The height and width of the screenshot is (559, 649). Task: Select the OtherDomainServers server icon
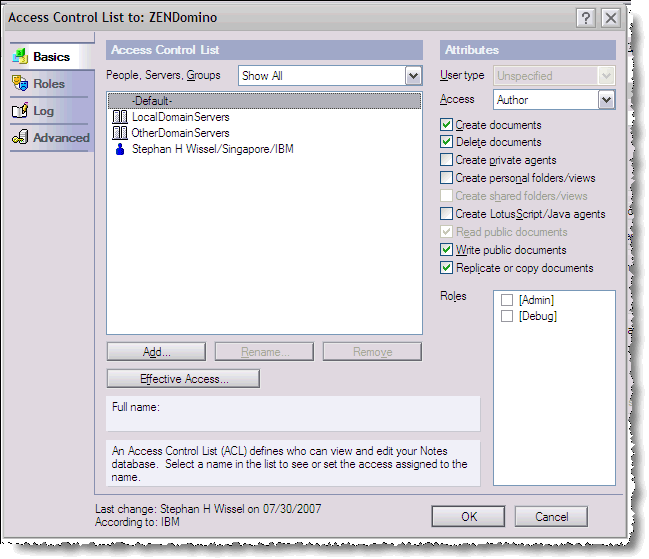point(120,133)
